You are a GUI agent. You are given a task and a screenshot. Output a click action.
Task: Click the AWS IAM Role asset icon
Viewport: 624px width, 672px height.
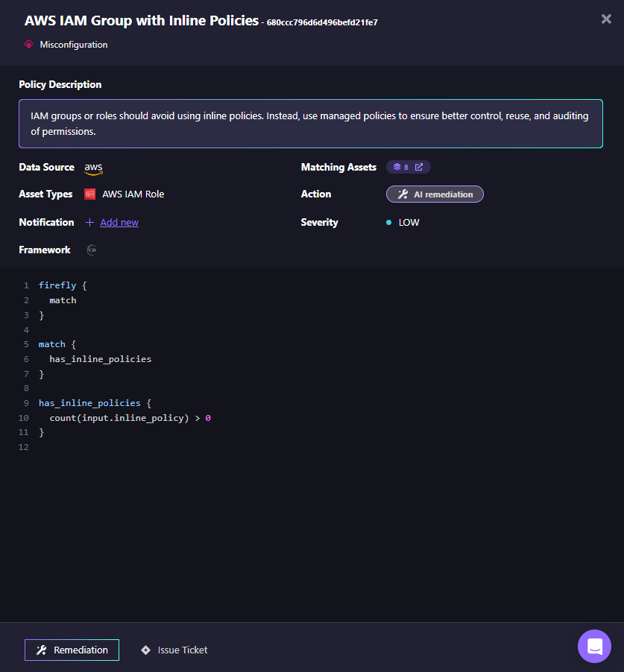coord(89,194)
